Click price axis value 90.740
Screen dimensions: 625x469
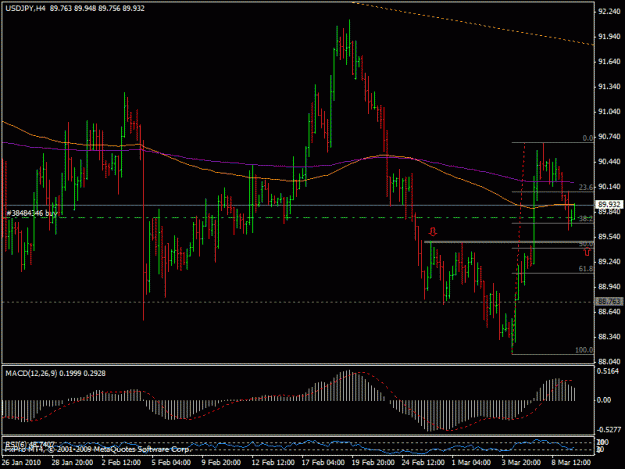coord(609,137)
